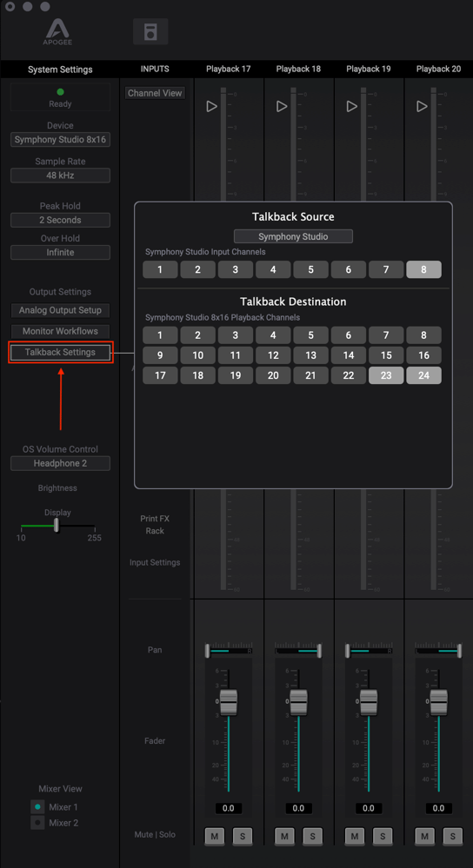Enable talkback destination playback channel 17
Screen dimensions: 473x868
point(160,375)
